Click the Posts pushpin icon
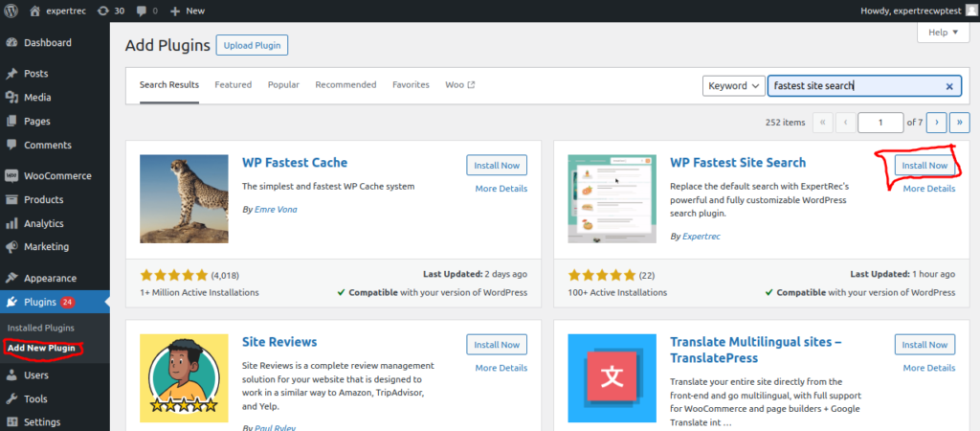This screenshot has width=980, height=431. (11, 73)
